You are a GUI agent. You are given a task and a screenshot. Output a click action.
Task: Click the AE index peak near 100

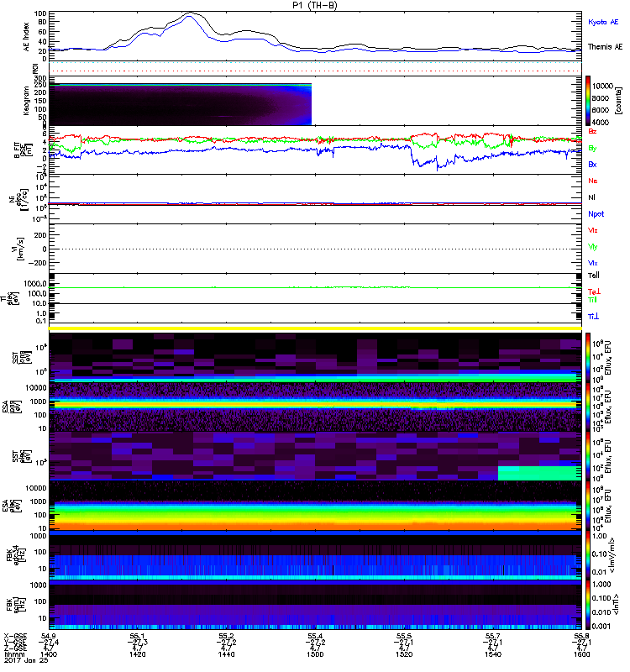(x=189, y=13)
